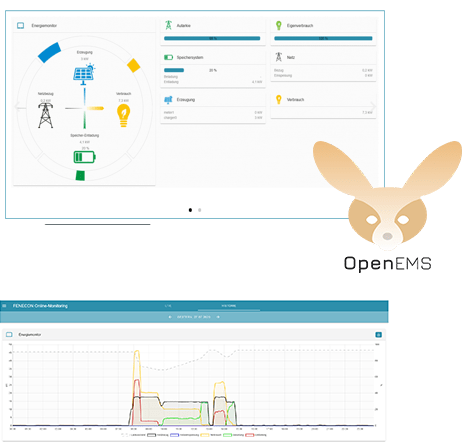Viewport: 470px width, 443px height.
Task: Select the second carousel page dot
Action: (x=200, y=210)
